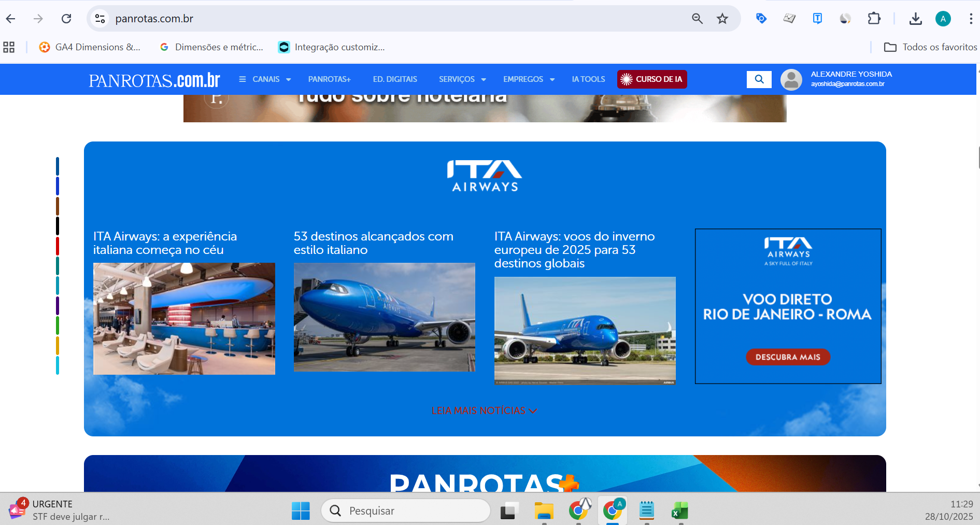Screen dimensions: 980x525
Task: Click the site search magnifier icon
Action: 759,79
